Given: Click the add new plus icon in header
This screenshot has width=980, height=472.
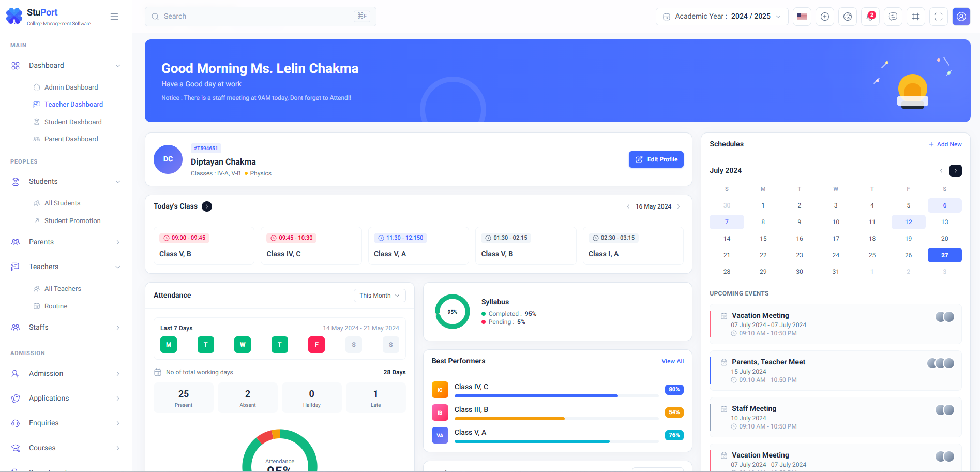Looking at the screenshot, I should 825,17.
